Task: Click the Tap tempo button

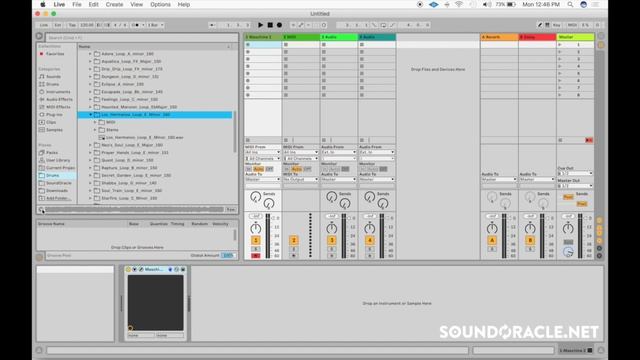Action: pyautogui.click(x=72, y=25)
